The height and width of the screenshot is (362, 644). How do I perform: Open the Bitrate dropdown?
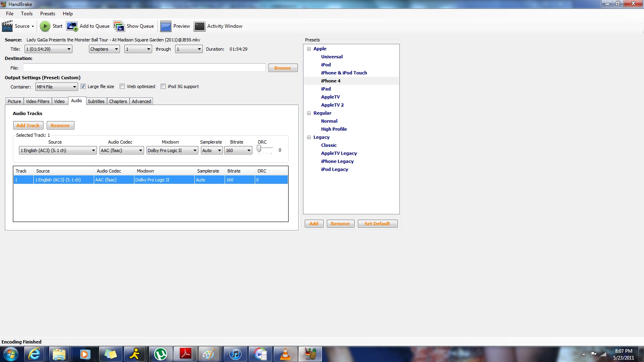click(x=238, y=150)
